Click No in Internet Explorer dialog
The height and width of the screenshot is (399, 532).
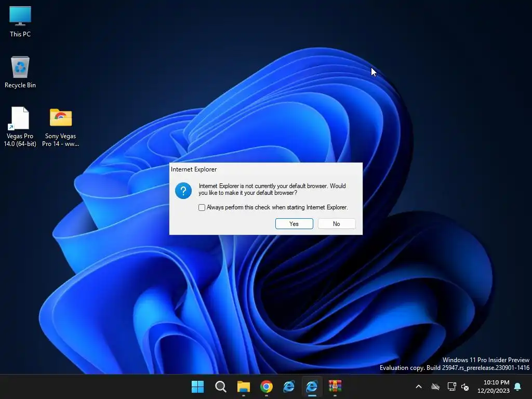tap(336, 224)
